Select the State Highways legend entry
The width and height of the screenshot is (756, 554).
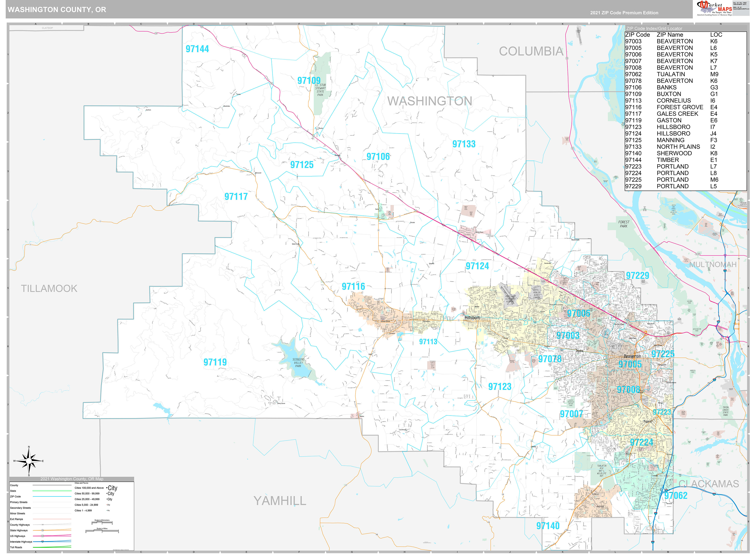pos(40,530)
